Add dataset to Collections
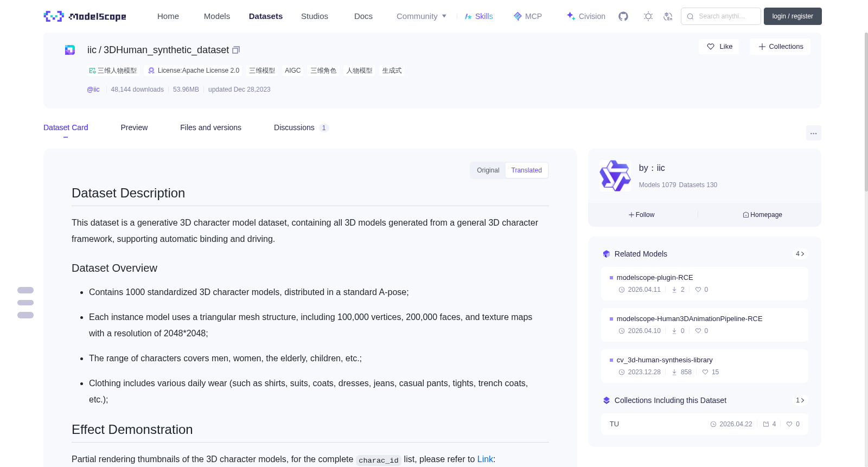The image size is (868, 467). point(780,47)
